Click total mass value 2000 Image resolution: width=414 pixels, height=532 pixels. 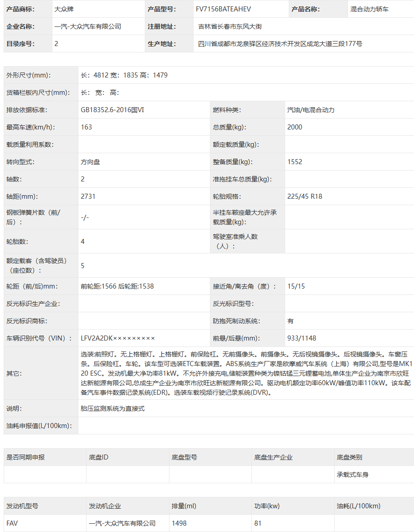[295, 127]
